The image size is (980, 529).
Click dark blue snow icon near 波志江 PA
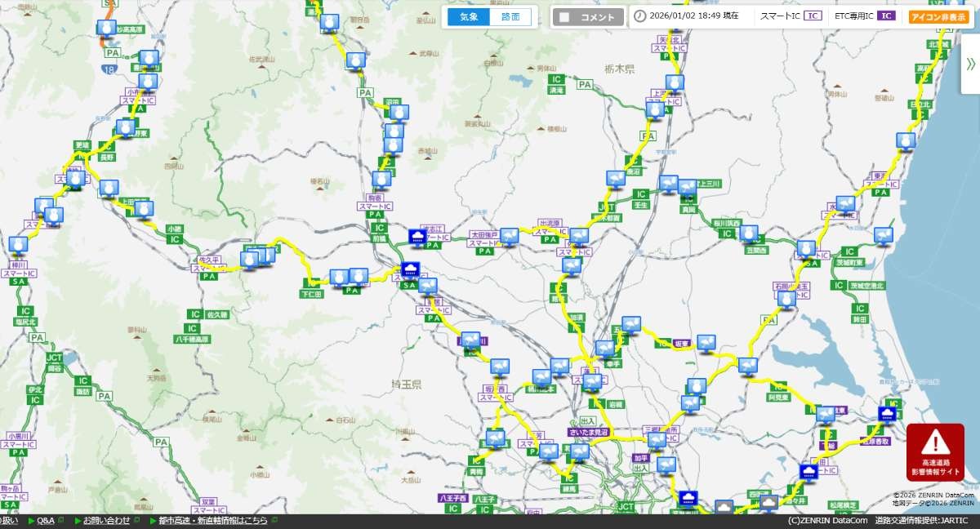[417, 237]
